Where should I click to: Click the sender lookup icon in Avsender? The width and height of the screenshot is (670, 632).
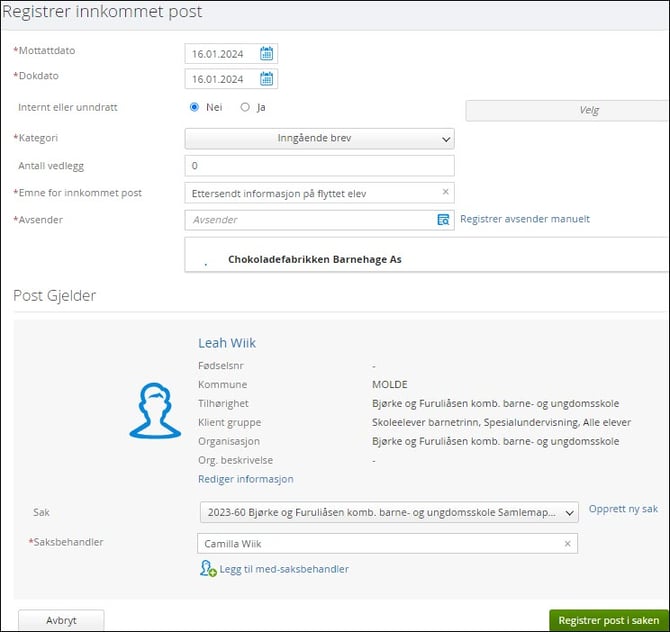click(443, 220)
